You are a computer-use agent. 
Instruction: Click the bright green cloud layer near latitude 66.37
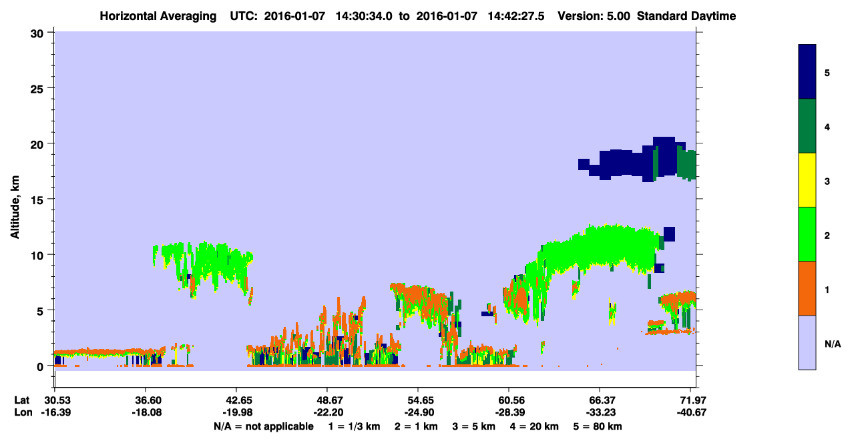point(601,247)
